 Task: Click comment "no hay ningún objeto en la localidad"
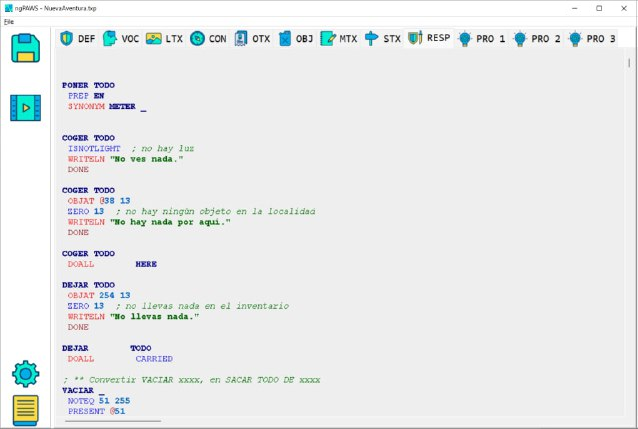[x=216, y=211]
